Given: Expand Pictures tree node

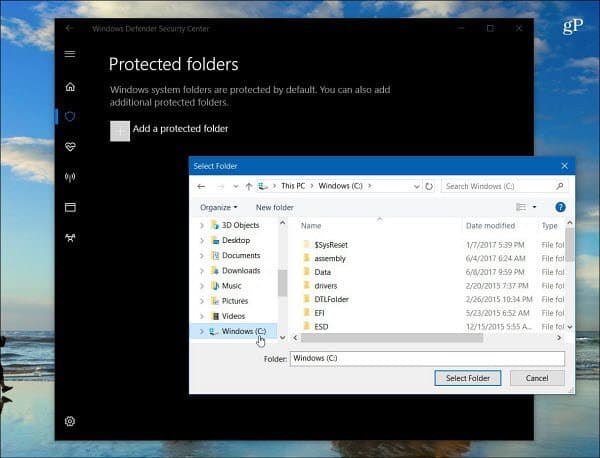Looking at the screenshot, I should coord(202,301).
